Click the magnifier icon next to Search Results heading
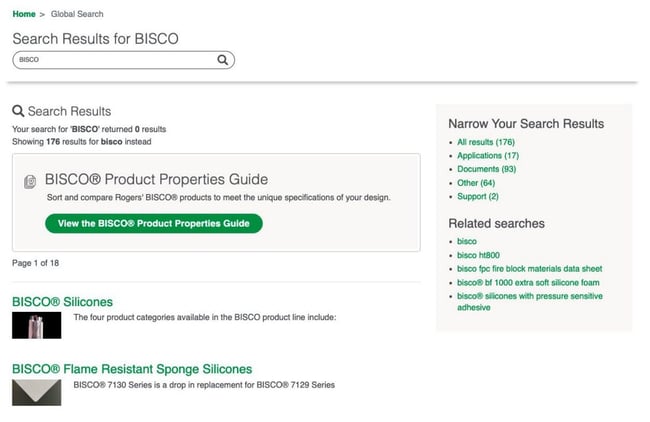Viewport: 650px width, 422px height. pyautogui.click(x=18, y=111)
